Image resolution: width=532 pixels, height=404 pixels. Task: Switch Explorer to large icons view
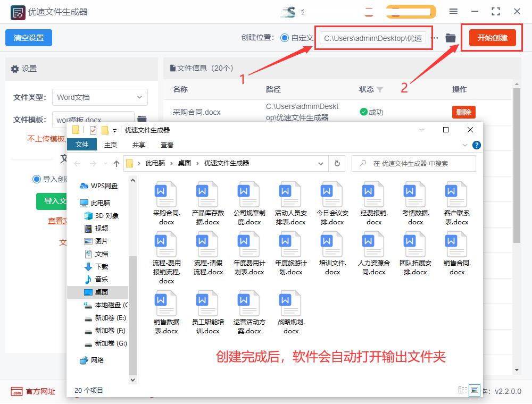[473, 390]
